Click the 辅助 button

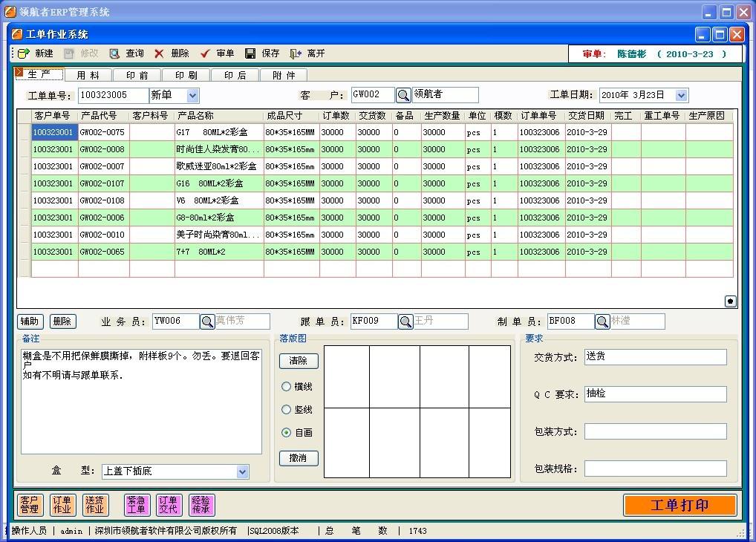click(30, 321)
